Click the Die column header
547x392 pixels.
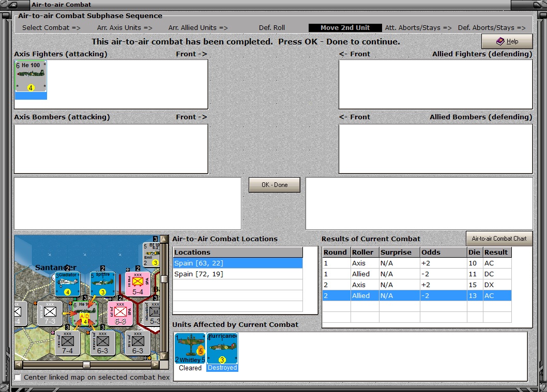click(x=475, y=252)
